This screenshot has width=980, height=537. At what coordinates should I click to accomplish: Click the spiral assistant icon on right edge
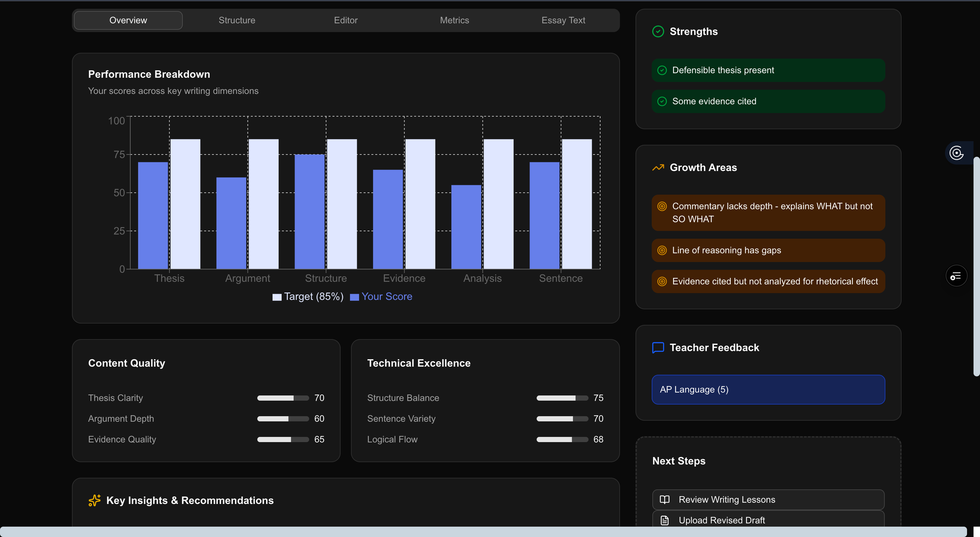coord(956,153)
